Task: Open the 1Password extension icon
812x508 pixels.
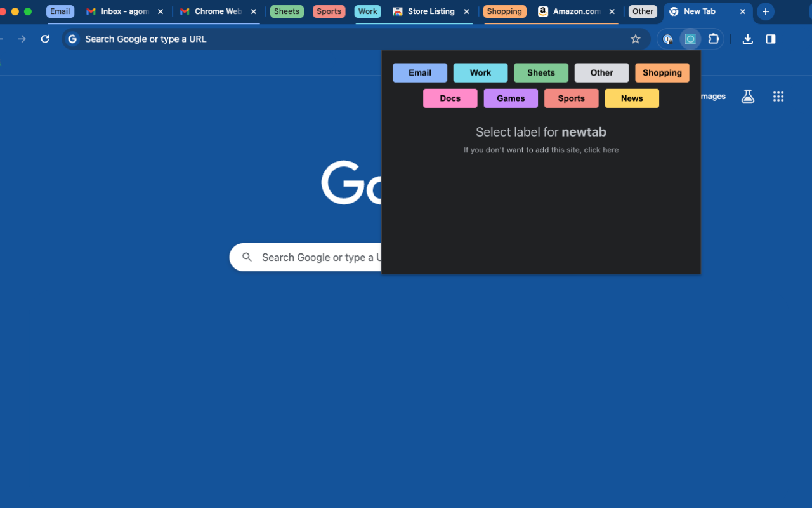Action: tap(667, 39)
